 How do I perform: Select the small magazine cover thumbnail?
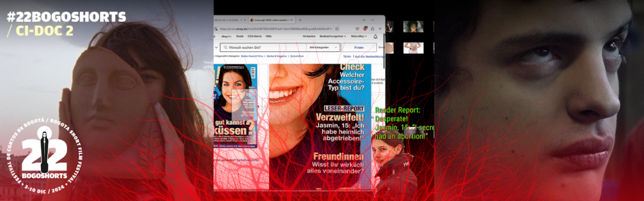tap(235, 106)
